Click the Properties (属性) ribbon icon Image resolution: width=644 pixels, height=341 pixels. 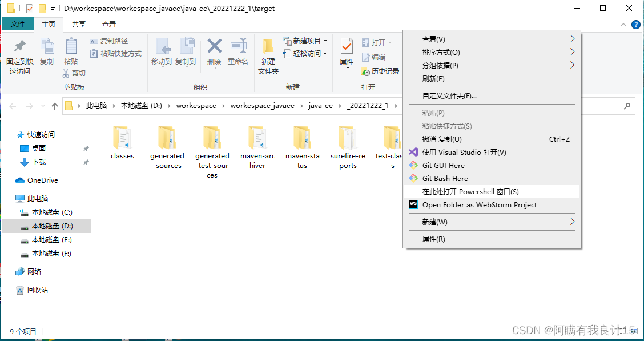coord(347,47)
